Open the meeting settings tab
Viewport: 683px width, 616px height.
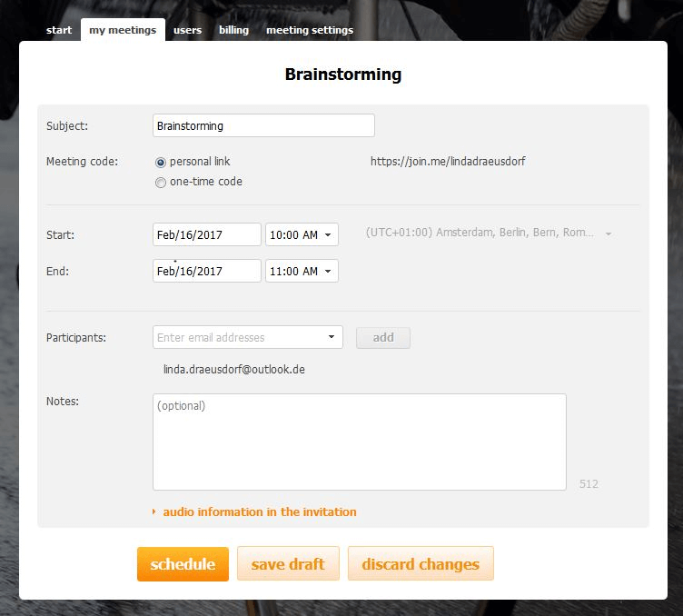pos(309,30)
